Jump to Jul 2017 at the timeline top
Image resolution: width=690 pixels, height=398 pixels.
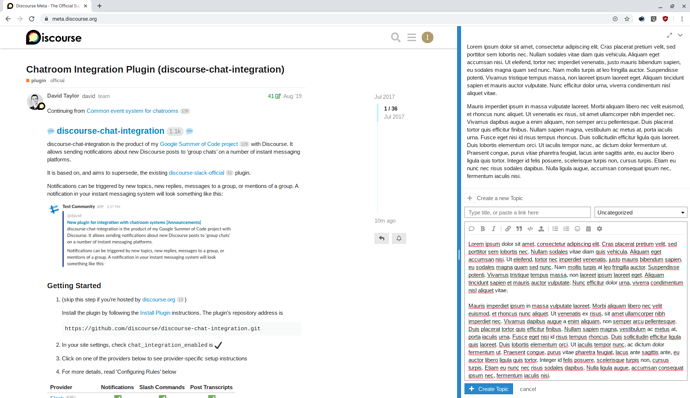click(x=385, y=97)
